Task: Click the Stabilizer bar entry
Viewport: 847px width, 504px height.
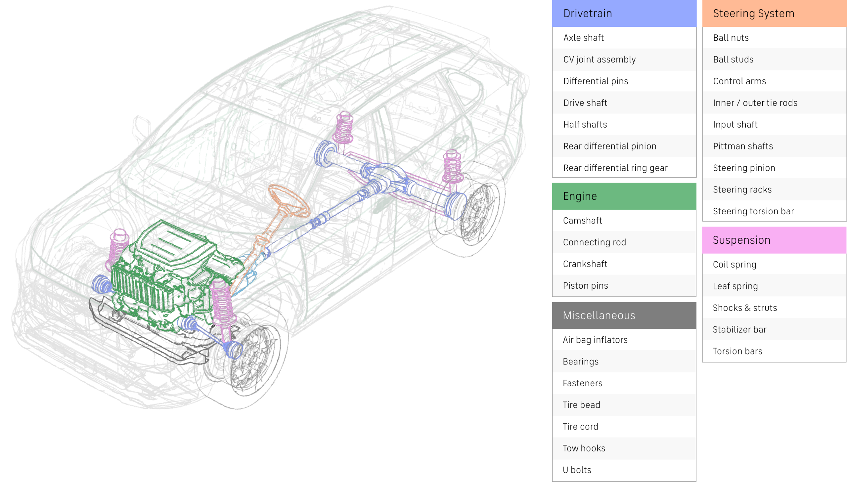Action: point(774,330)
